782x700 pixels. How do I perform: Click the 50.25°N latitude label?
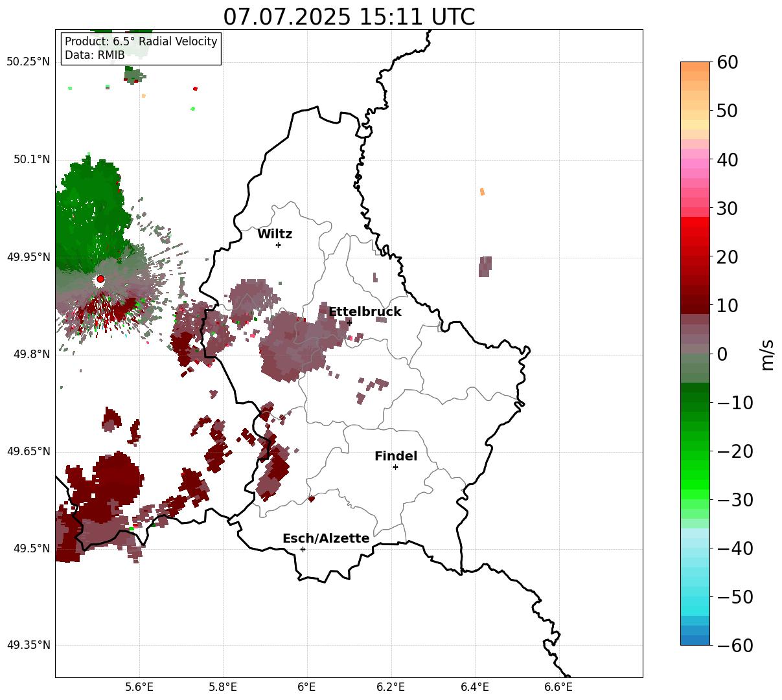point(29,62)
